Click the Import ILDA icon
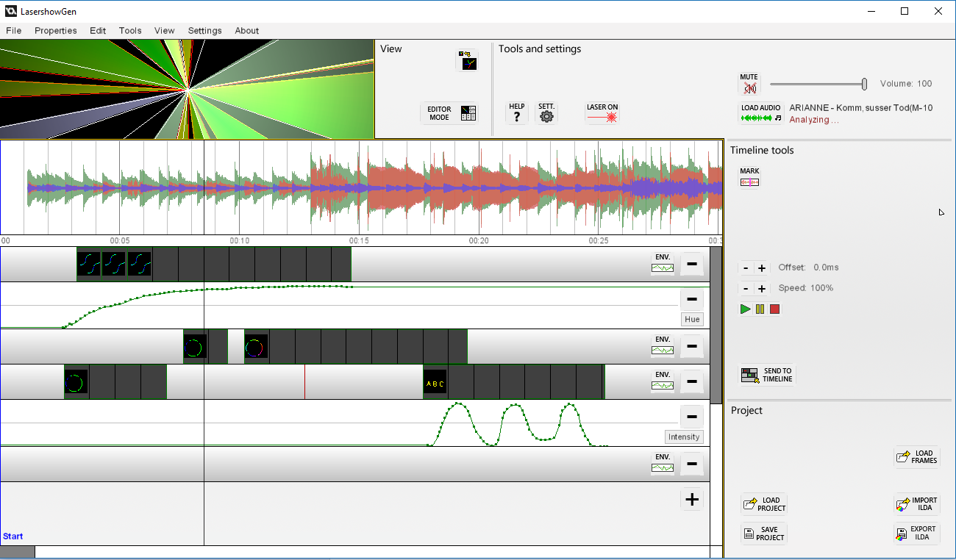Viewport: 956px width, 560px height. (916, 504)
